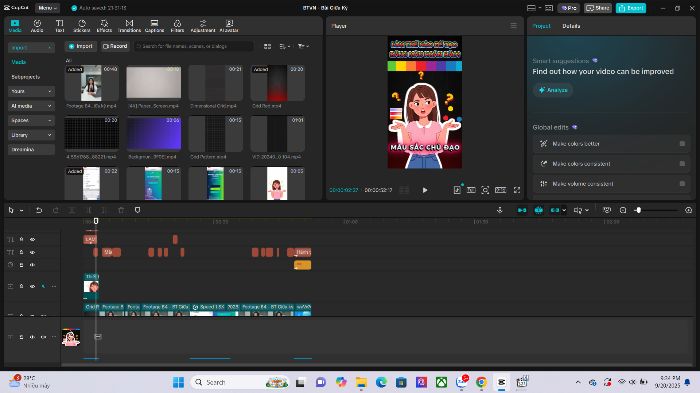Screen dimensions: 700x393
Task: Open the media filter dropdown
Action: [x=303, y=46]
